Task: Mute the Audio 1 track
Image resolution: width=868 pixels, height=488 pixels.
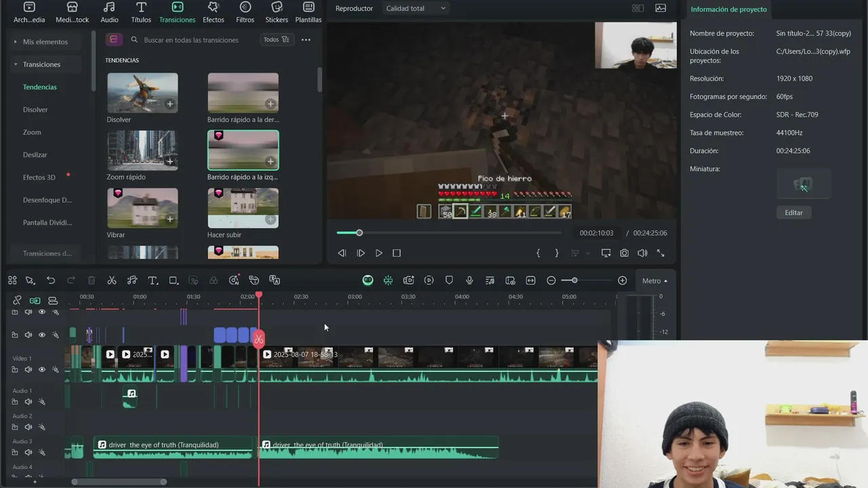Action: (28, 401)
